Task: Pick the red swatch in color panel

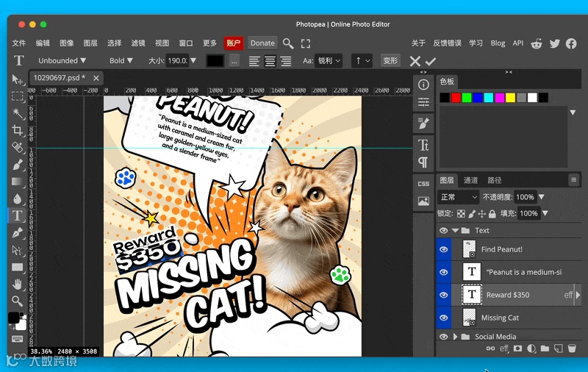Action: pyautogui.click(x=456, y=98)
